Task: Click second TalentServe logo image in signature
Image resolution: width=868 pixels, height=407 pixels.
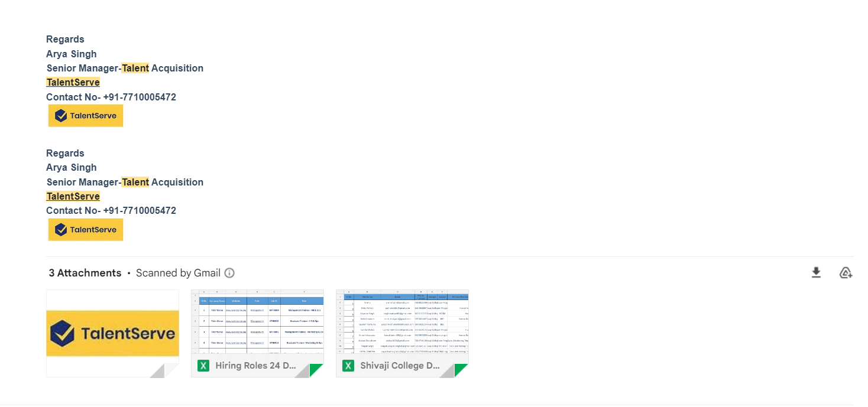Action: (86, 229)
